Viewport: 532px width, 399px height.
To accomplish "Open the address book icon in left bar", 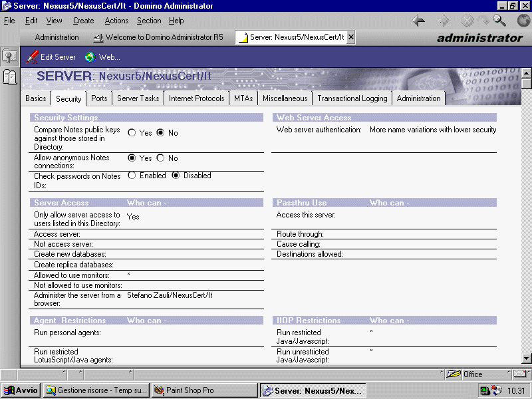I will click(9, 77).
